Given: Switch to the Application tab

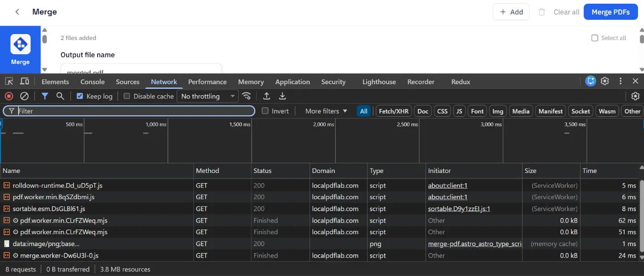Looking at the screenshot, I should point(293,81).
